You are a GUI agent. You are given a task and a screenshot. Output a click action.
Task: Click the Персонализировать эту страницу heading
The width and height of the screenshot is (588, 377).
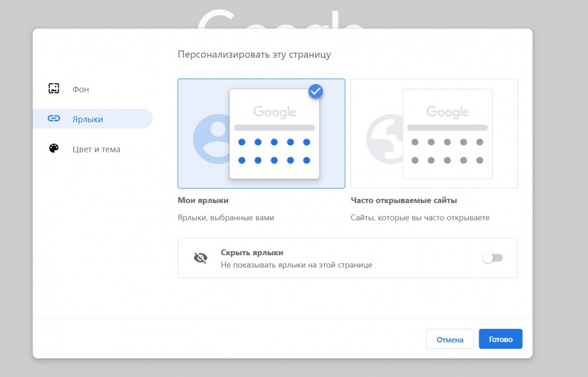coord(254,55)
